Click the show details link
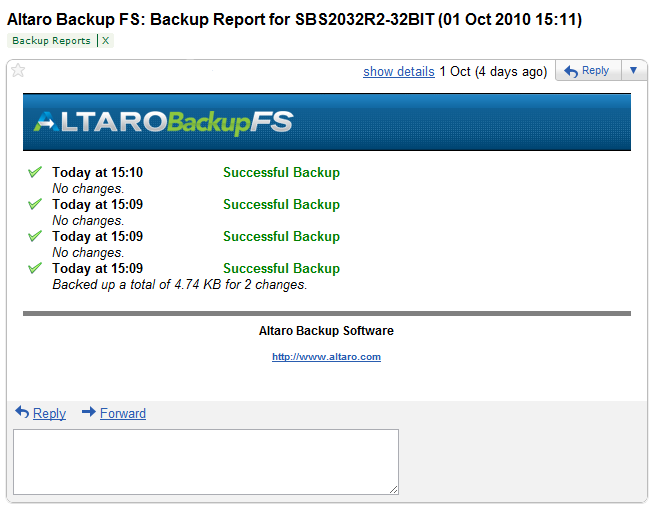This screenshot has height=509, width=654. (399, 71)
